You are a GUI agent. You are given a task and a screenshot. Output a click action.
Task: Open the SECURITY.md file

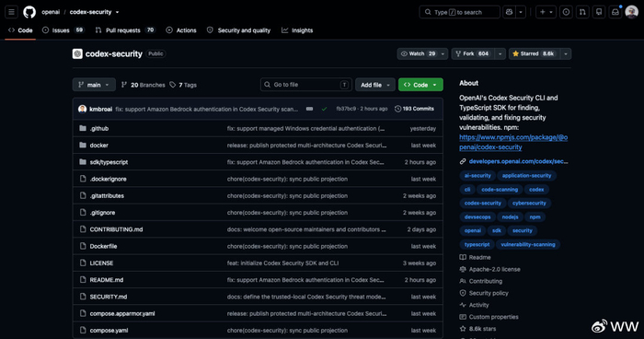[x=109, y=297]
